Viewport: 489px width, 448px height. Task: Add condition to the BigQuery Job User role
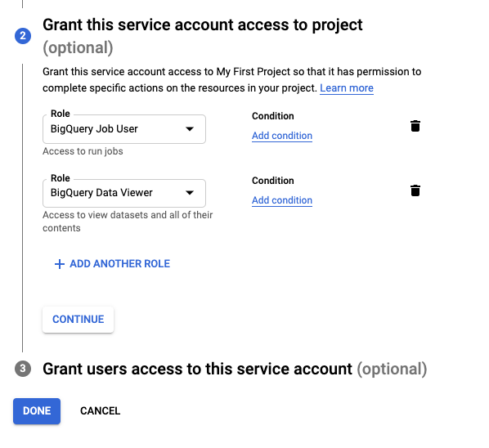point(282,136)
